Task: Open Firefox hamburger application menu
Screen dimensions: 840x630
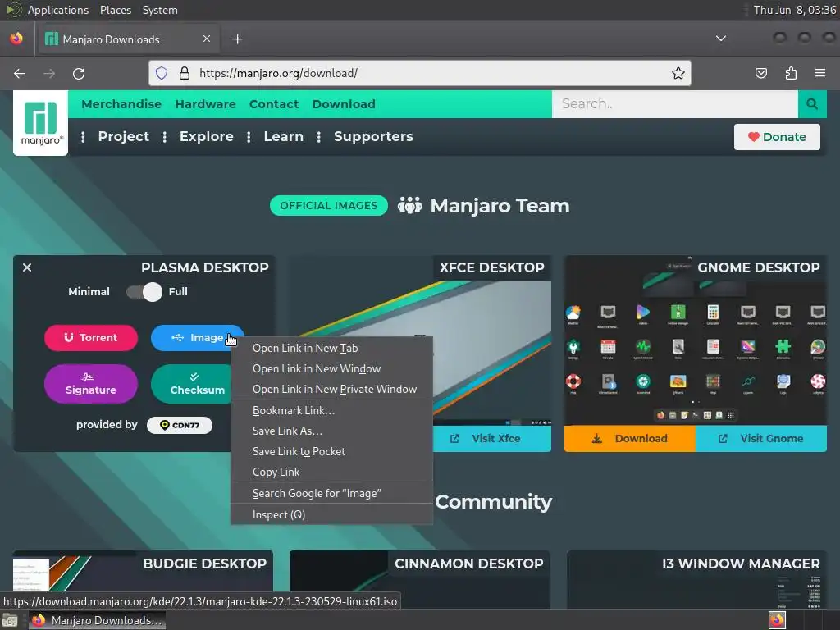Action: point(820,73)
